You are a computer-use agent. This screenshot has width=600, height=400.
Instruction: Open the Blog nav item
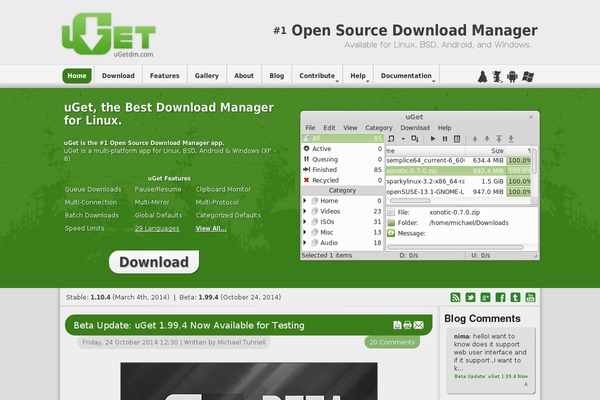[277, 76]
